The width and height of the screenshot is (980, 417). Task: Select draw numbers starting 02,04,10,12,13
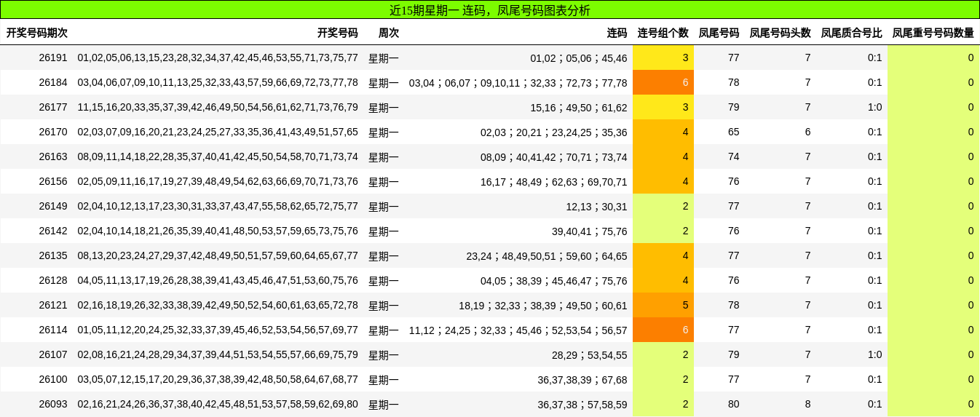(x=218, y=206)
